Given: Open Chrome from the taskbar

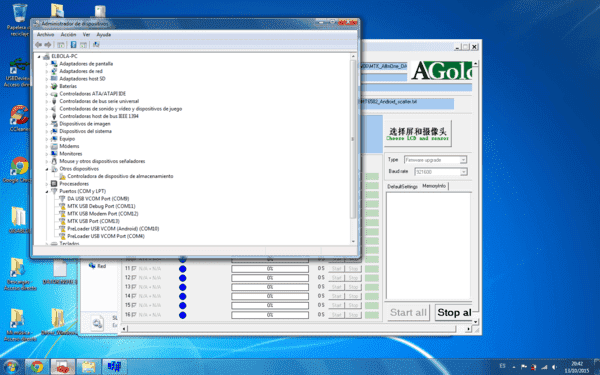Looking at the screenshot, I should [x=37, y=367].
